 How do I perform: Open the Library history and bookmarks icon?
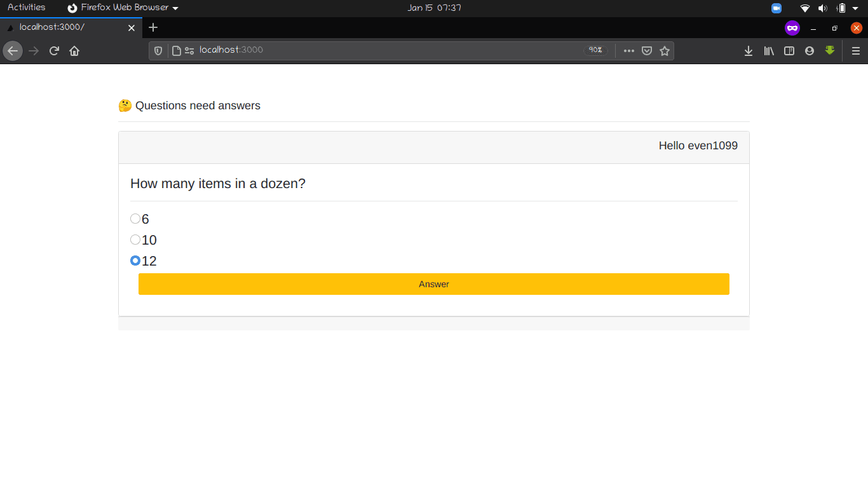(x=769, y=51)
